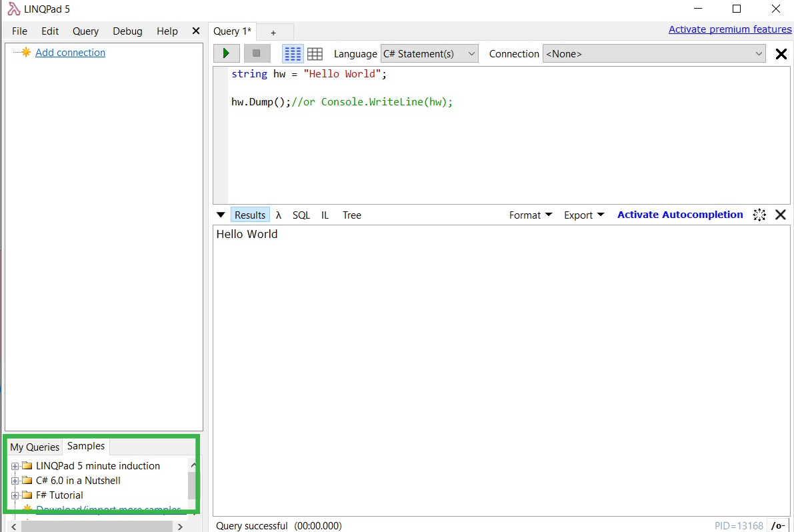Click the Add connection star icon

[x=26, y=52]
